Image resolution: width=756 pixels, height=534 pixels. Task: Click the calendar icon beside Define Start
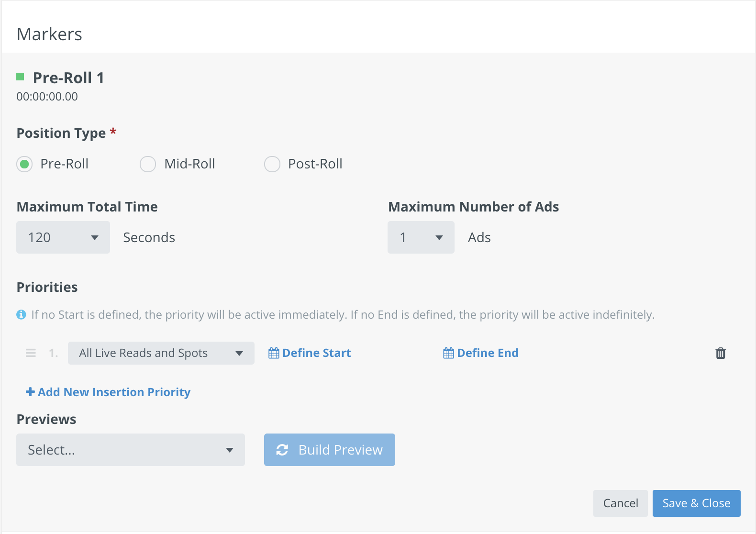click(x=274, y=353)
